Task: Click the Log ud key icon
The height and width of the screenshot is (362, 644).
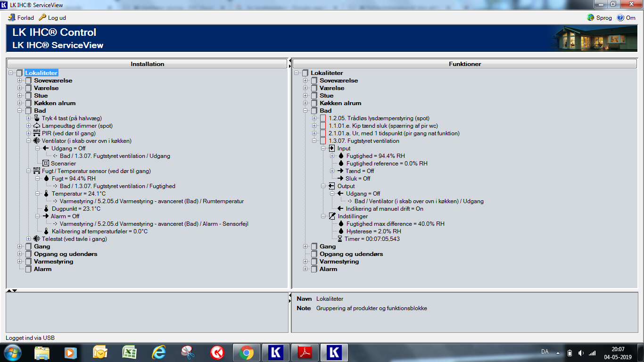Action: coord(42,17)
